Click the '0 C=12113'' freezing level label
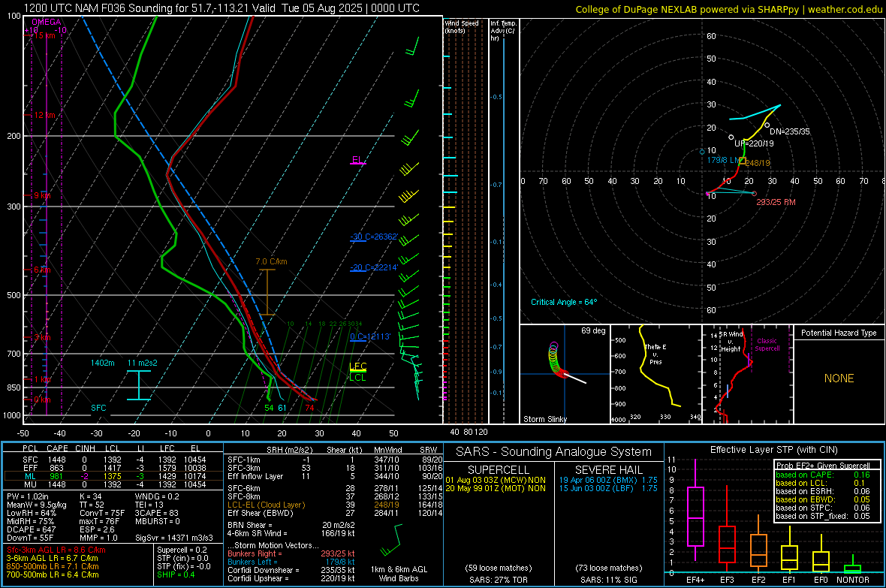Screen dimensions: 886x588 click(370, 336)
